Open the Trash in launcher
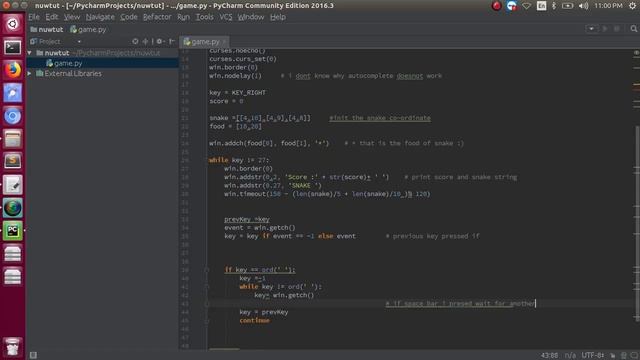The height and width of the screenshot is (360, 640). click(x=13, y=347)
